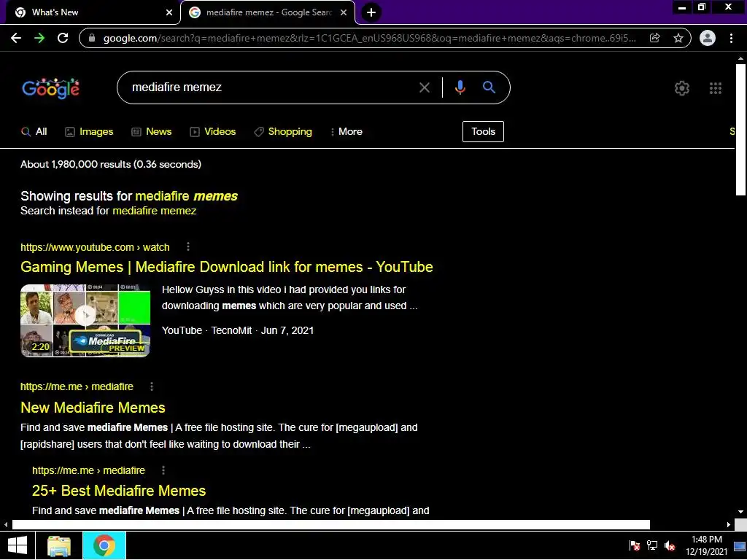The height and width of the screenshot is (560, 747).
Task: Start voice search with microphone
Action: click(460, 87)
